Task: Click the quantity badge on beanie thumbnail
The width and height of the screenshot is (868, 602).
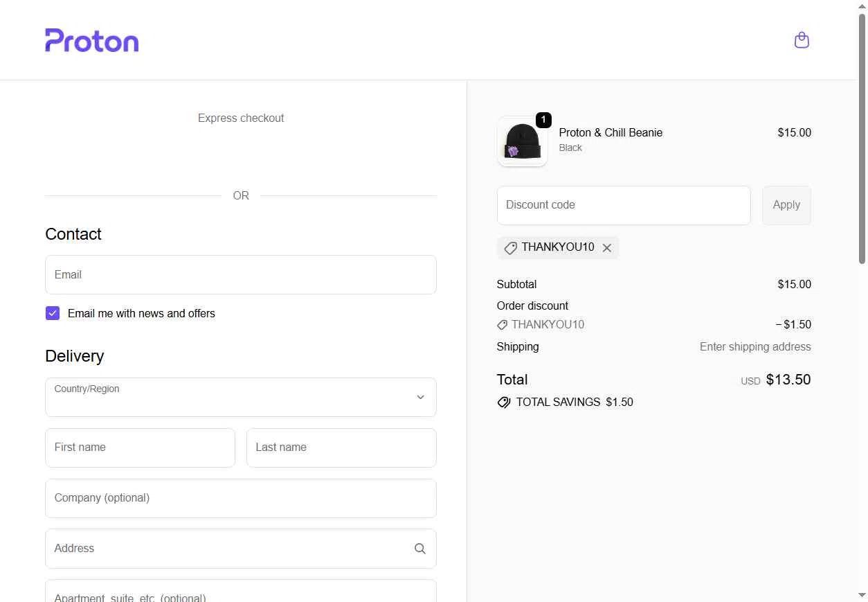Action: pyautogui.click(x=543, y=120)
